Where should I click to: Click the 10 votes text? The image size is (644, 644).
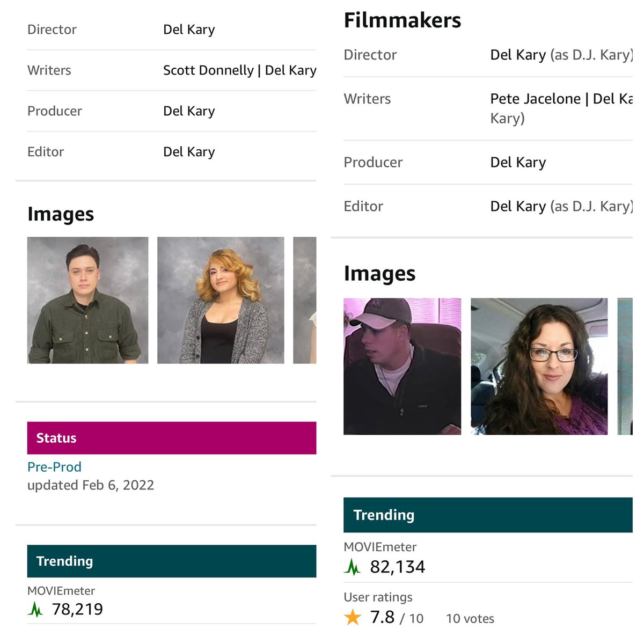click(470, 618)
